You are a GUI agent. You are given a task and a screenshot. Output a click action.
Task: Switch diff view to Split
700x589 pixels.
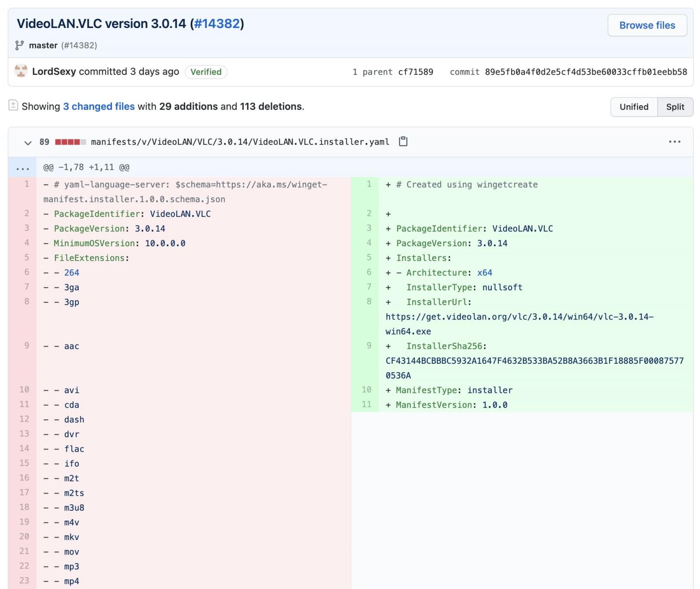(675, 107)
